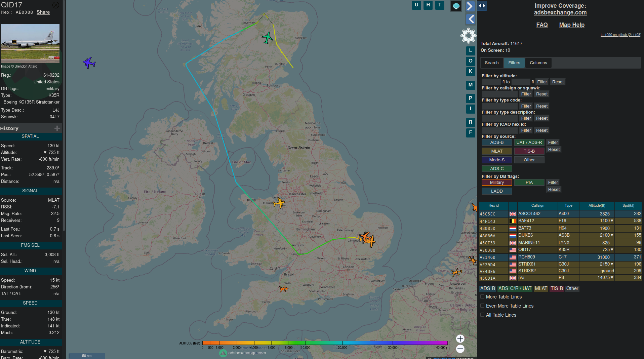The image size is (644, 359).
Task: Open the Share link for QID17
Action: click(43, 12)
